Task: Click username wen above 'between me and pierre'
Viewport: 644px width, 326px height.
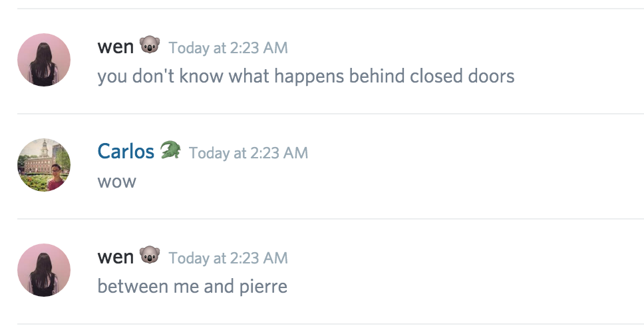Action: coord(116,257)
